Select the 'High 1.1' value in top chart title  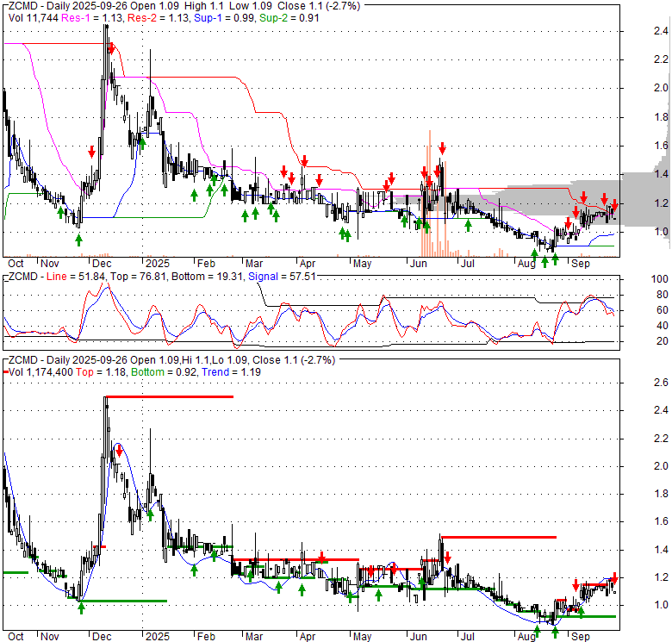204,6
